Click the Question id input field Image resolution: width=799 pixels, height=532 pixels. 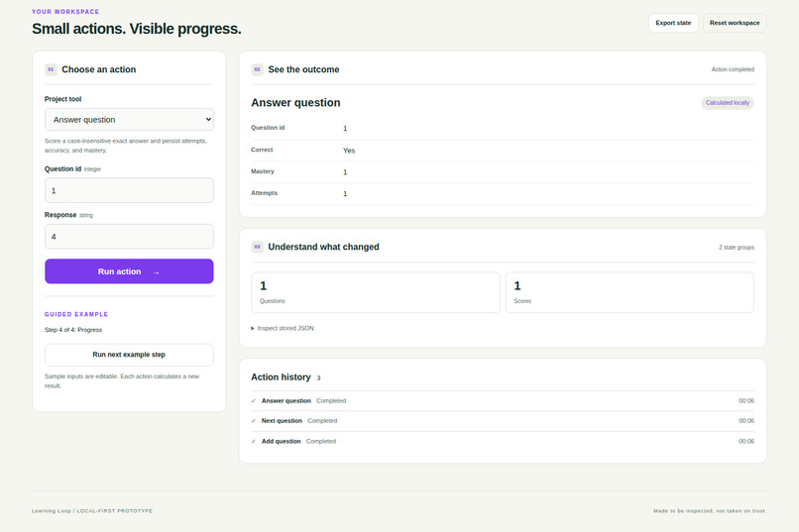(129, 190)
